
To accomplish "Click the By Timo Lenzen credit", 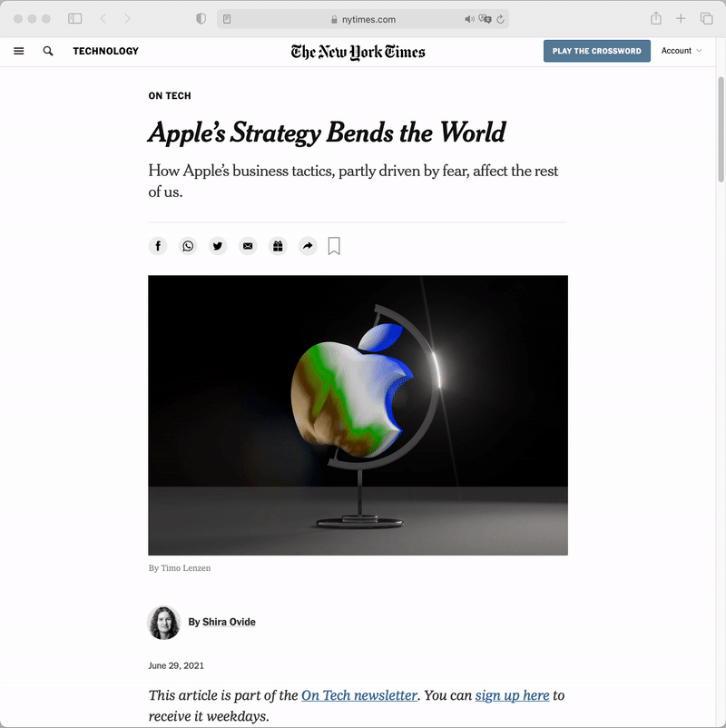I will [180, 568].
